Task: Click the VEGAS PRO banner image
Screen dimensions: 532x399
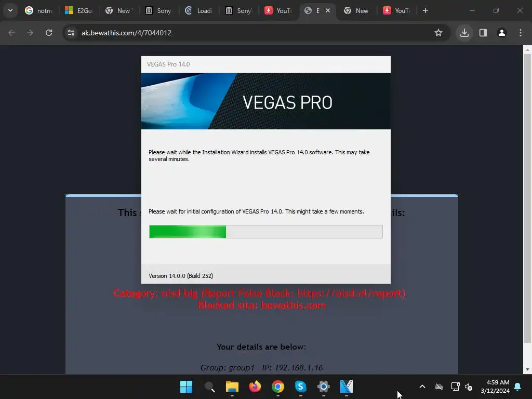Action: (x=265, y=101)
